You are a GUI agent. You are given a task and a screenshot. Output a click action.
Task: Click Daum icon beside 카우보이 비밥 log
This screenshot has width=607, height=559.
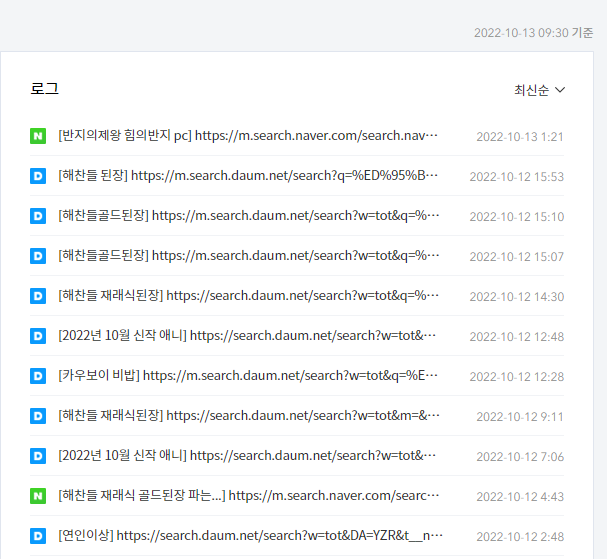(x=38, y=376)
